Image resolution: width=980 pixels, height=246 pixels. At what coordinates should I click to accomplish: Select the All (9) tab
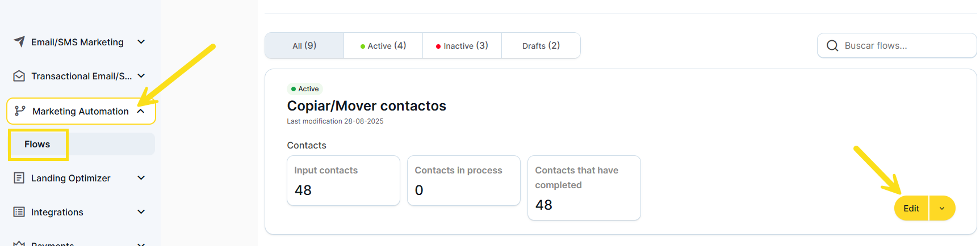(304, 46)
